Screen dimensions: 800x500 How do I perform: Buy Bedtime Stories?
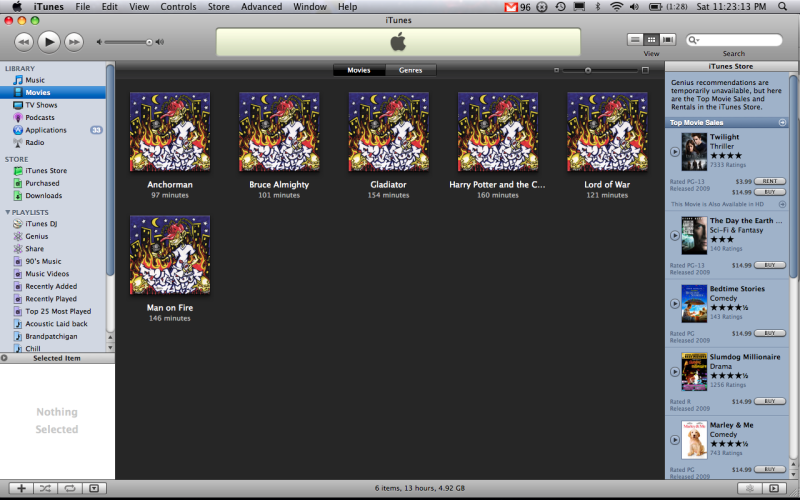pos(770,333)
